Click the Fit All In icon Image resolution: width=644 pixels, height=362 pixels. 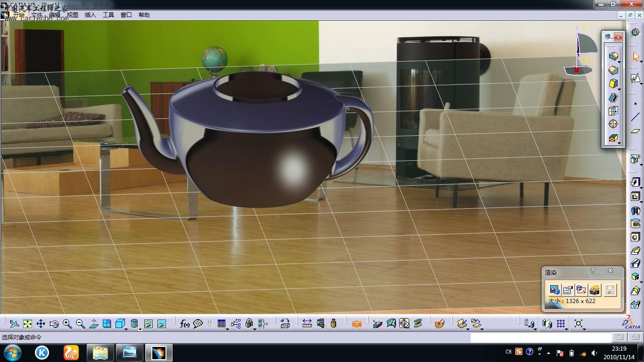tap(27, 324)
